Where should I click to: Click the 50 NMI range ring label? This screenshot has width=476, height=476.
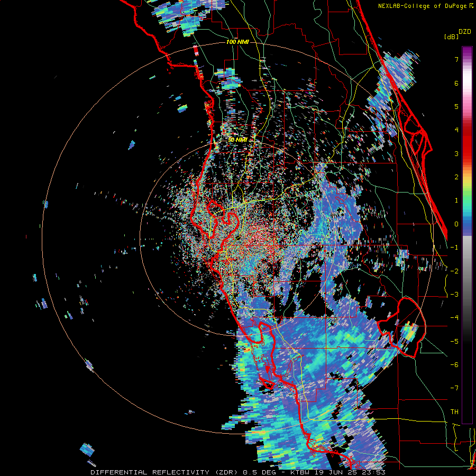[237, 140]
